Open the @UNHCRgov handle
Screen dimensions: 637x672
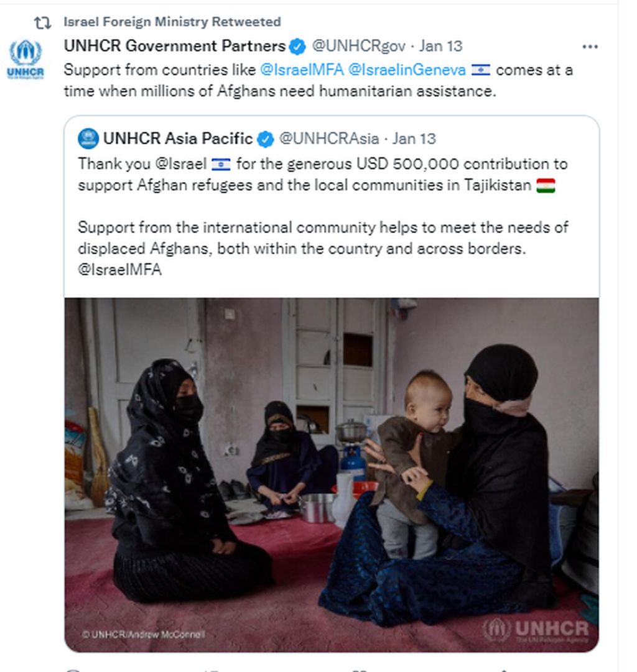(358, 46)
